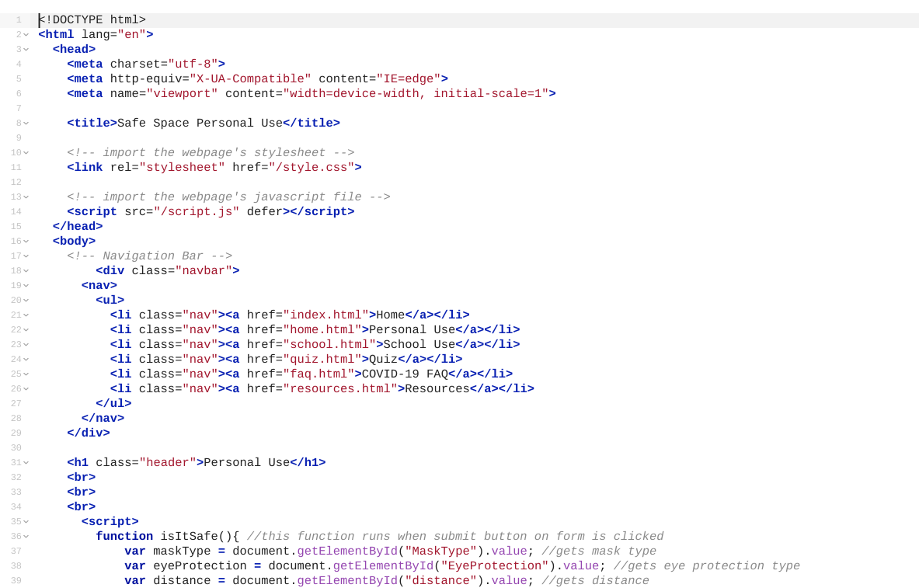919x588 pixels.
Task: Click the COVID-19 FAQ link text
Action: (405, 374)
